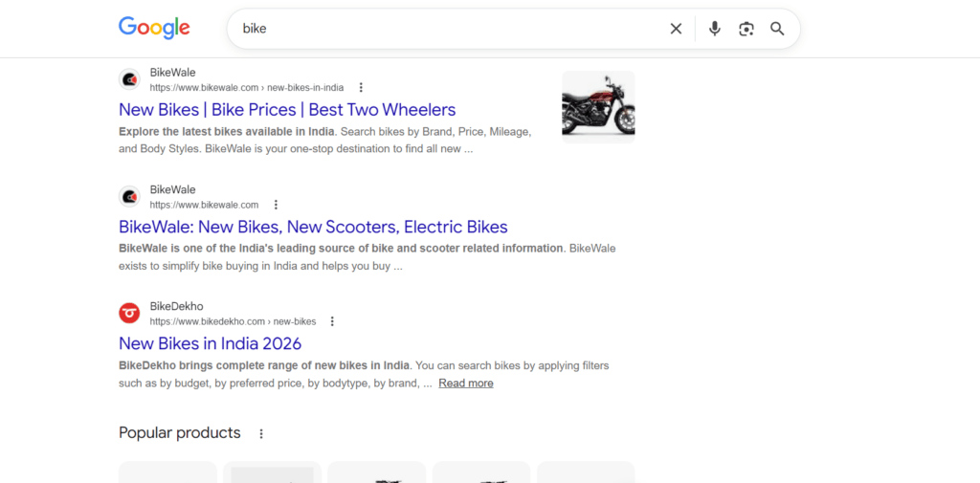Open New Bikes | Bike Prices | Best Two Wheelers

tap(287, 110)
